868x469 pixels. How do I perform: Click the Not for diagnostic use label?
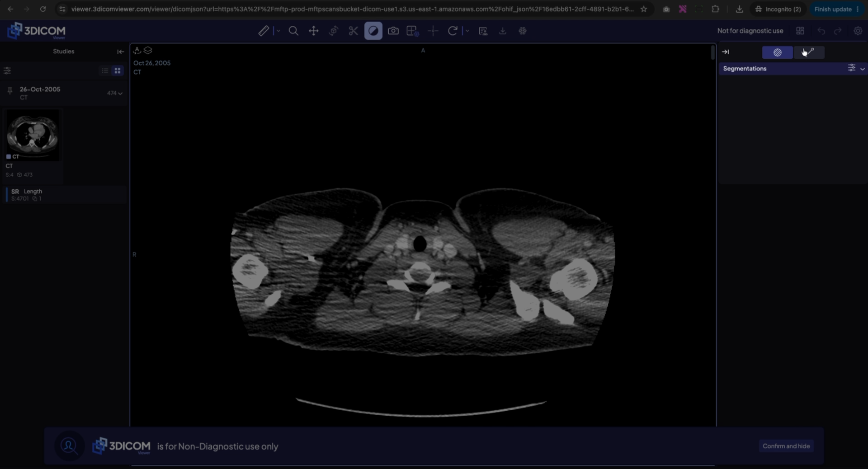click(750, 31)
